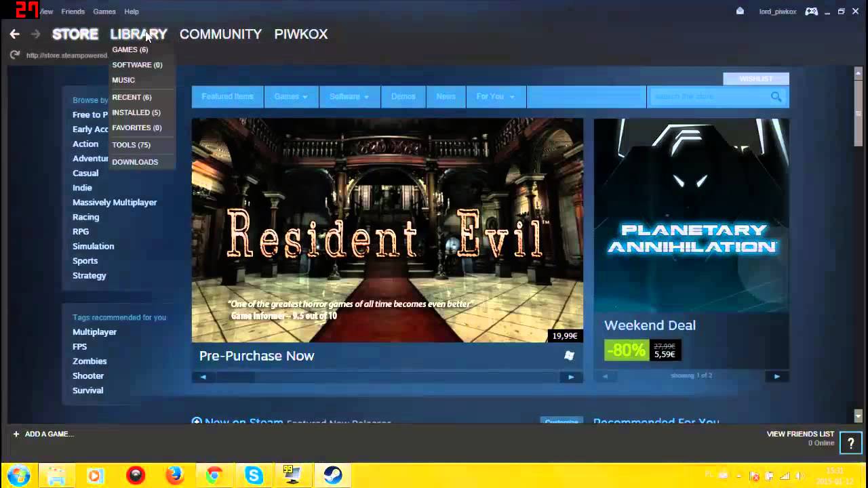Viewport: 868px width, 488px height.
Task: Click the Steam icon in the taskbar
Action: 333,476
